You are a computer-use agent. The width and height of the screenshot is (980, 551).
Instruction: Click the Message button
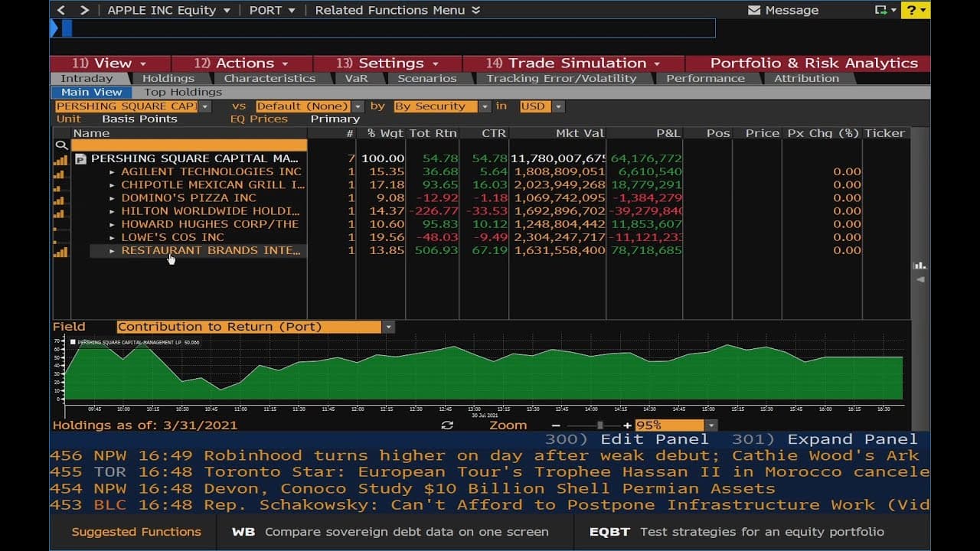(783, 10)
